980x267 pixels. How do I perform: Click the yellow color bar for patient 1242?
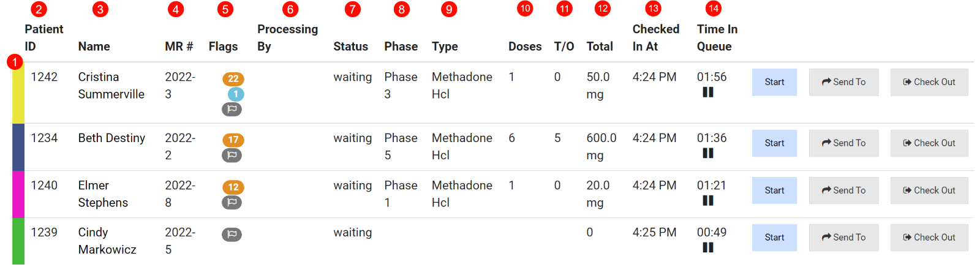pos(18,93)
